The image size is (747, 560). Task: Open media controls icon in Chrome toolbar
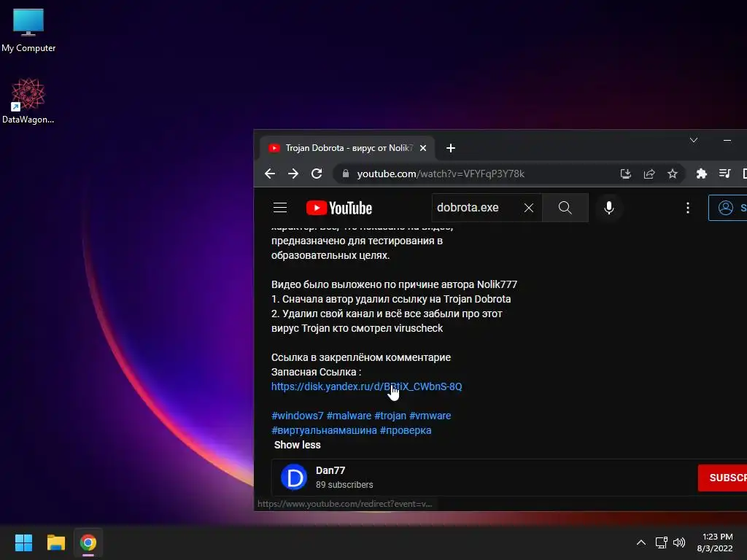tap(724, 174)
